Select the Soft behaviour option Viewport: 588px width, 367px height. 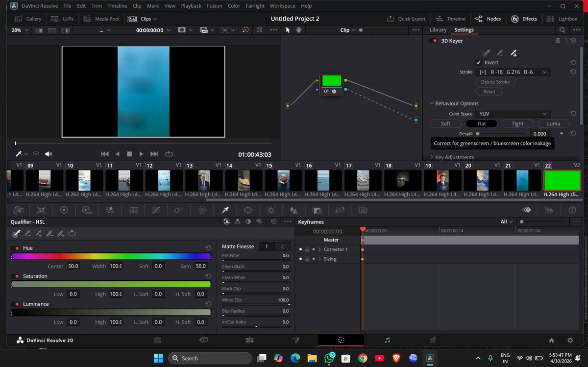tap(445, 124)
